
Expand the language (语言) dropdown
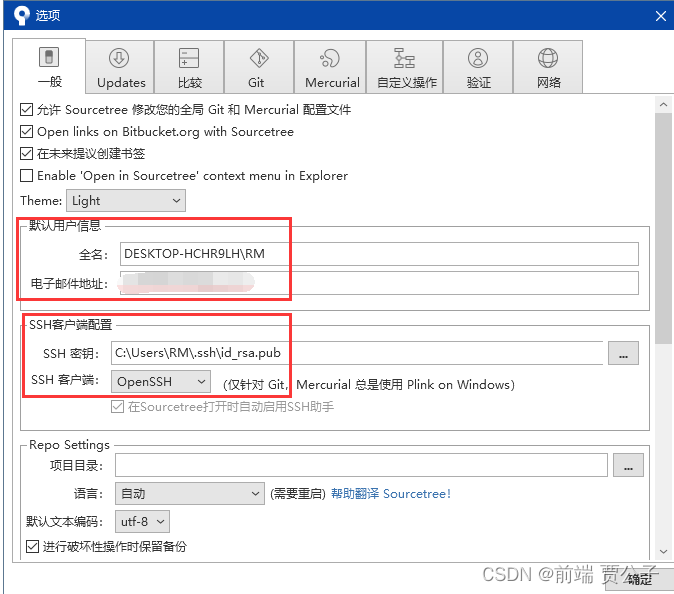(190, 493)
